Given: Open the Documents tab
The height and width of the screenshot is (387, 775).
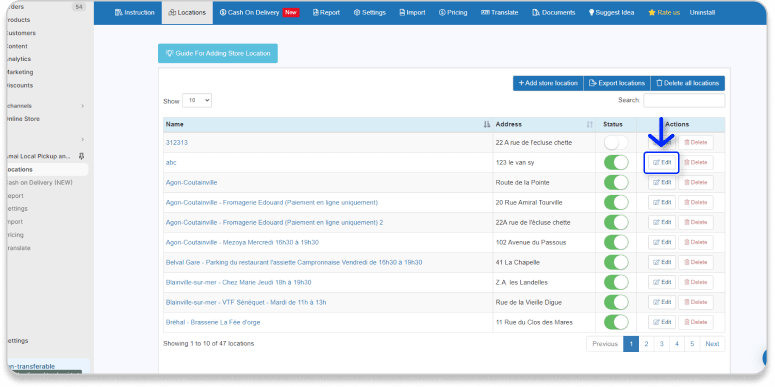Looking at the screenshot, I should (553, 12).
